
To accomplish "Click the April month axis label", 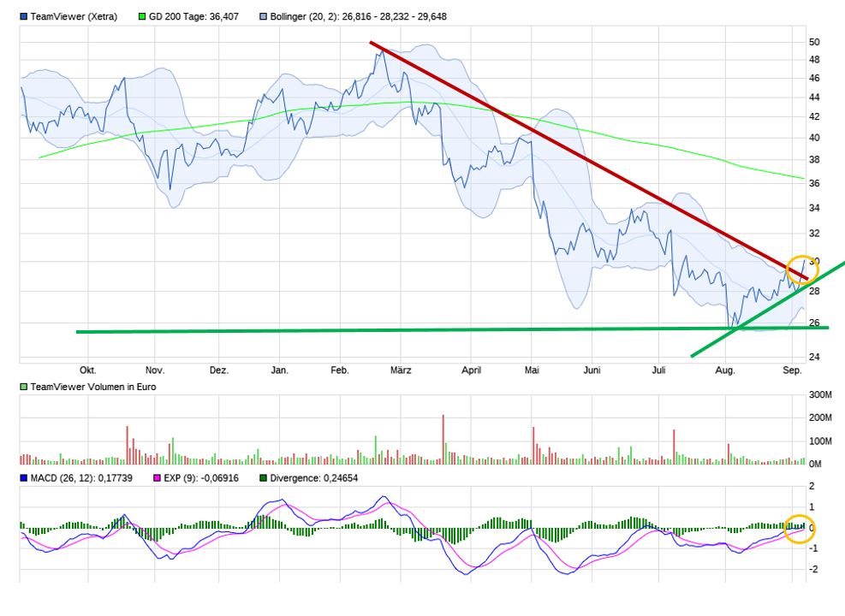I will point(471,370).
